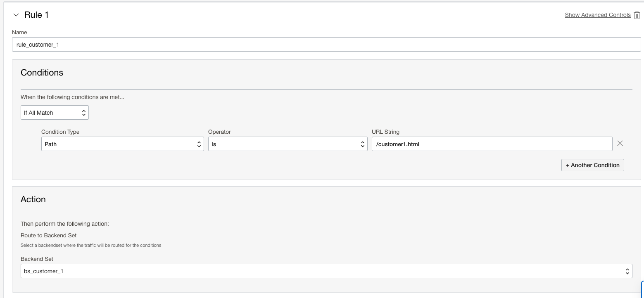
Task: Delete Rule 1 using the trash icon
Action: [x=637, y=15]
